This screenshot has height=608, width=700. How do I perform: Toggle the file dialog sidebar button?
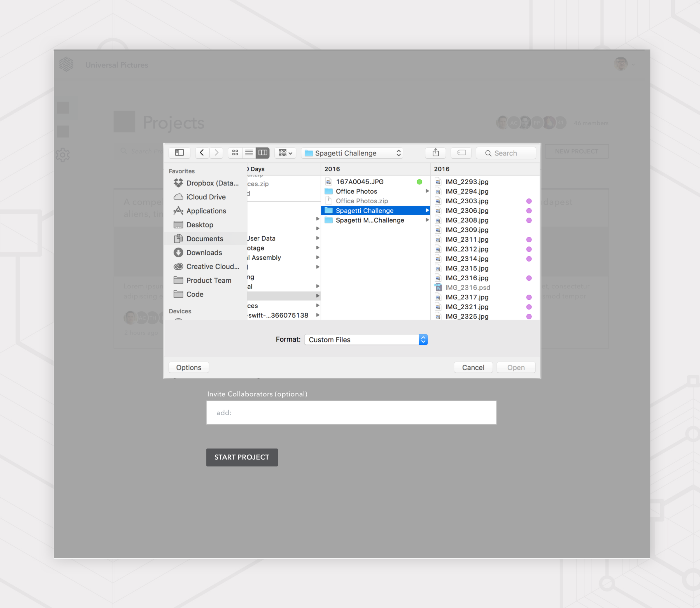(x=179, y=153)
